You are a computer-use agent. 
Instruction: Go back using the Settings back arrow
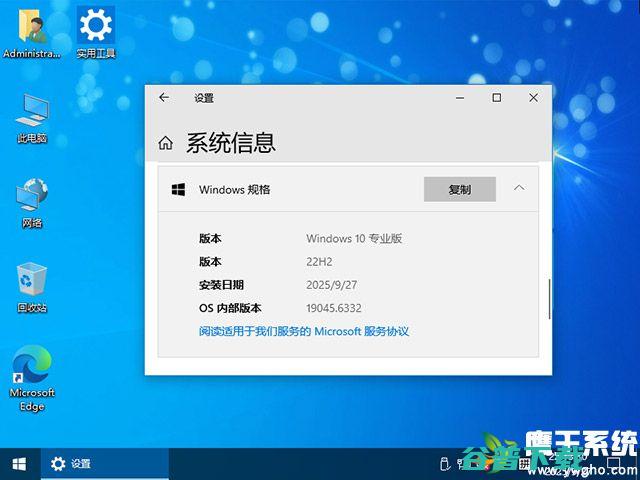tap(164, 98)
